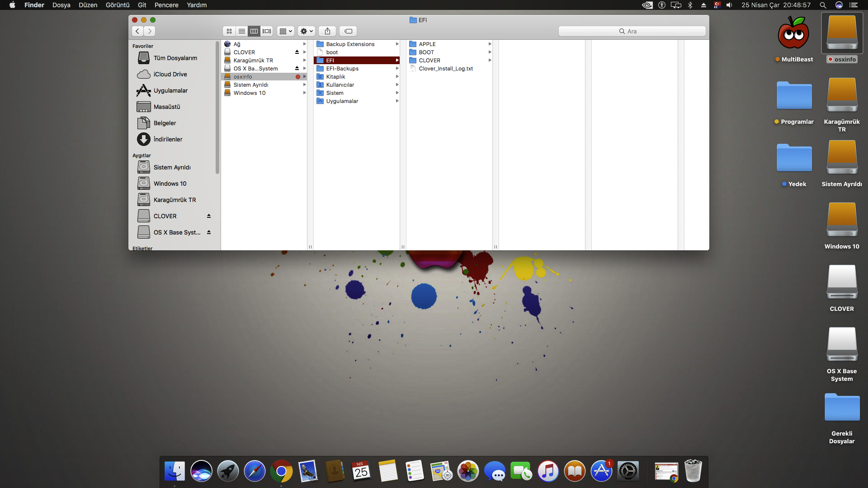Select İndirilenler in sidebar favorites

168,139
